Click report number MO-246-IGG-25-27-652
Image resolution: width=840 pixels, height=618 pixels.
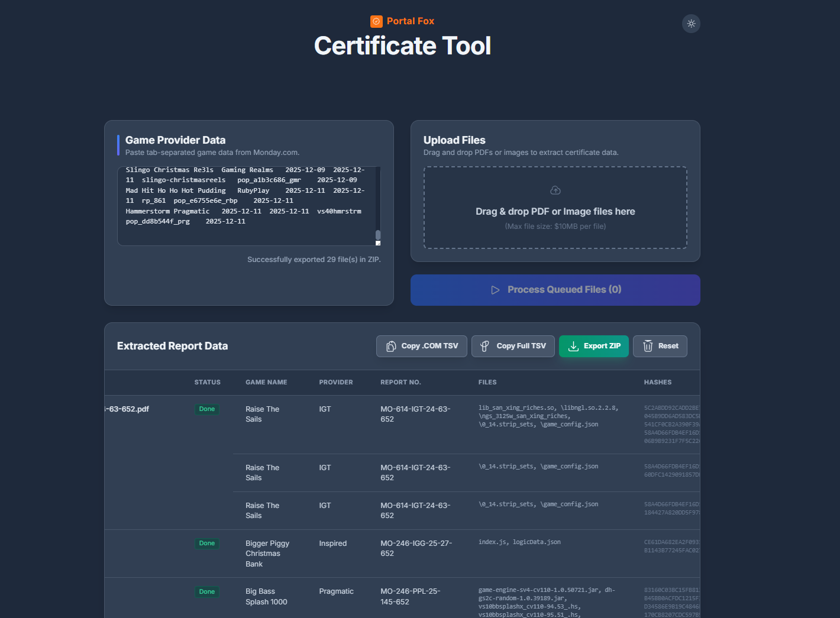(x=416, y=548)
